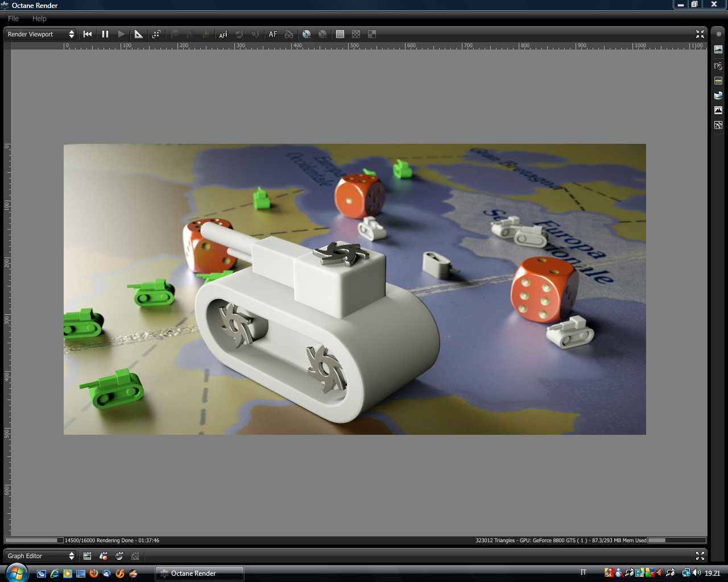728x582 pixels.
Task: Click the Show Desktop quick launch icon
Action: pyautogui.click(x=81, y=573)
